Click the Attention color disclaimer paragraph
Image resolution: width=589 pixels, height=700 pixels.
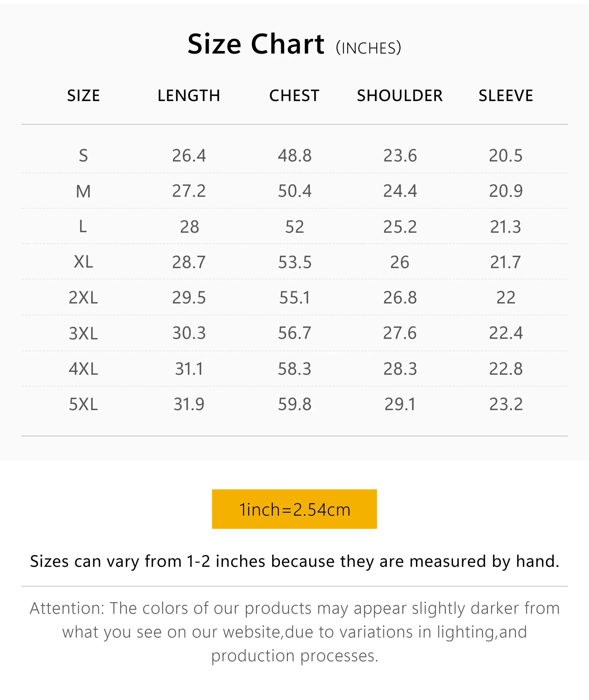click(x=294, y=632)
